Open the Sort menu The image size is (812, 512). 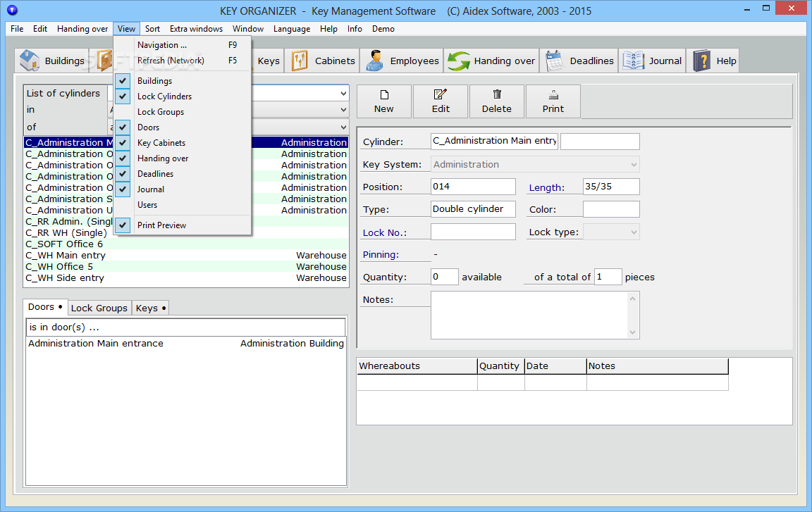tap(152, 29)
